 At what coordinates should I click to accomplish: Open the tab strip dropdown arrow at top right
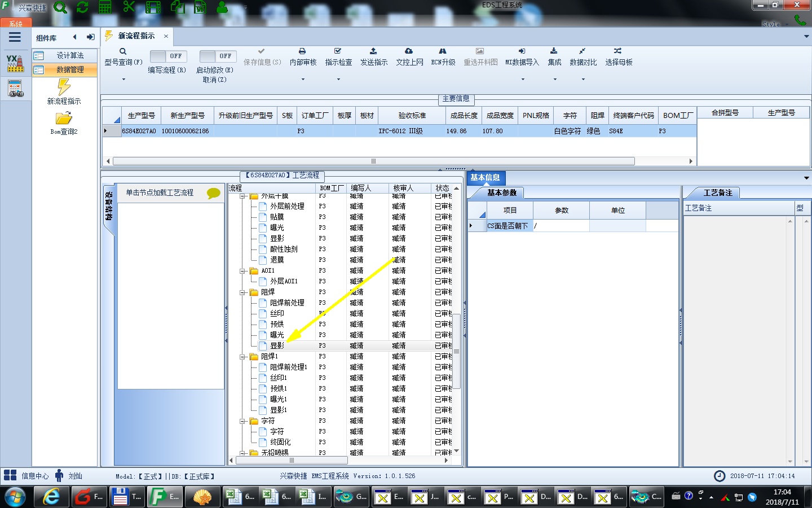click(806, 37)
